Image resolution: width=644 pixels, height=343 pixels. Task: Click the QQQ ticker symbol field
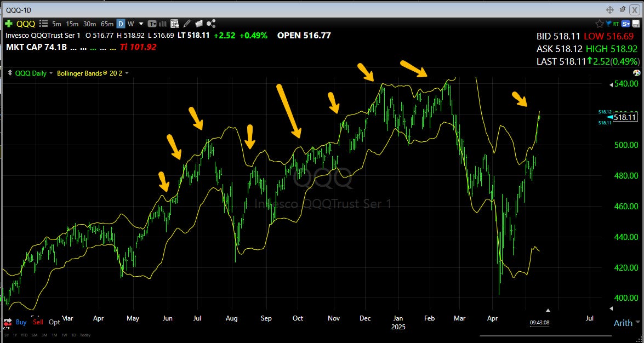click(x=25, y=24)
